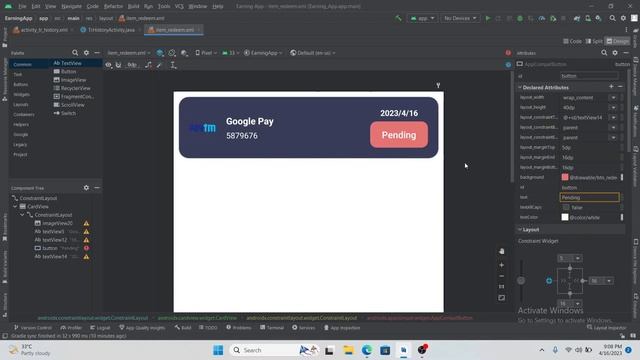Open the EarningApp theme dropdown
This screenshot has width=640, height=360.
coord(263,53)
